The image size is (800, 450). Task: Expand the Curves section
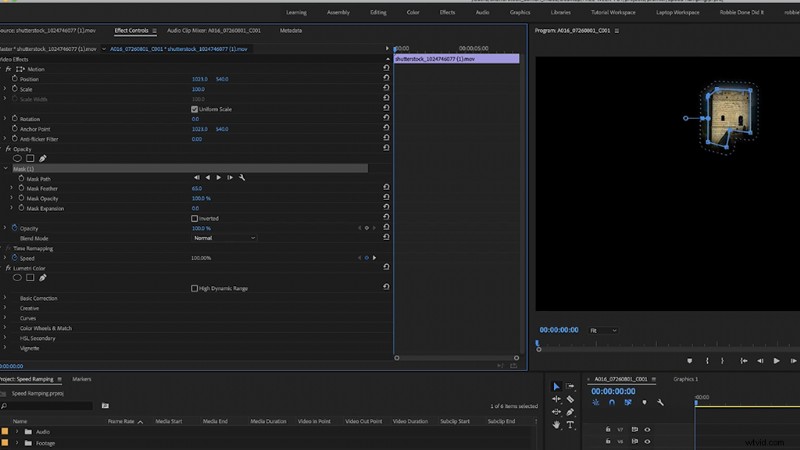click(5, 318)
